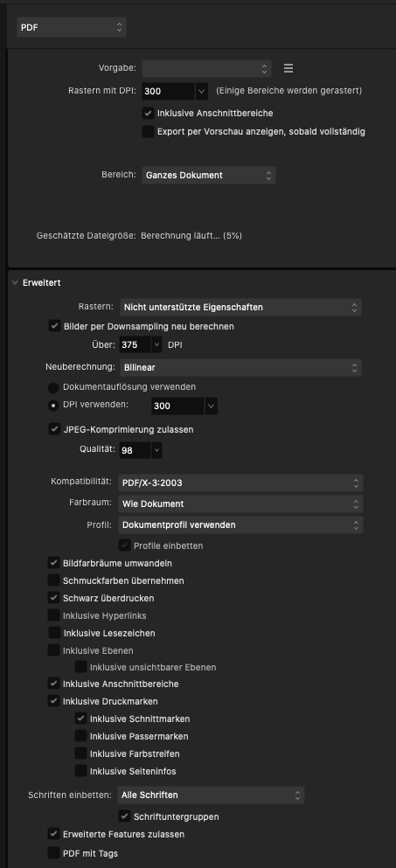
Task: Enable Schmuckfarben übernehmen checkbox
Action: coord(53,580)
